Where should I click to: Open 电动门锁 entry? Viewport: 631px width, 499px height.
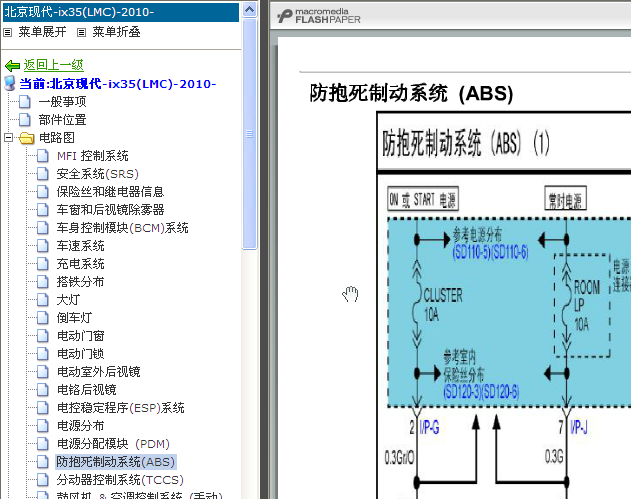(80, 353)
